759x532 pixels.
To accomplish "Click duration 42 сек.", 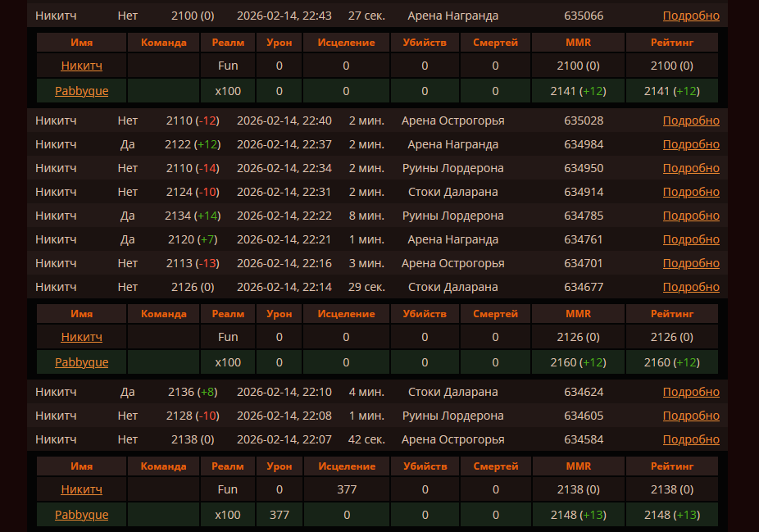I will (366, 439).
